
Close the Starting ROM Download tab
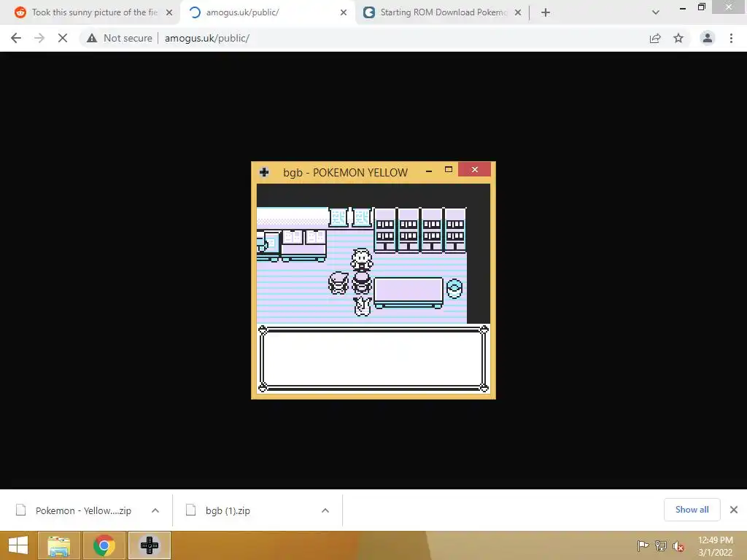tap(518, 13)
